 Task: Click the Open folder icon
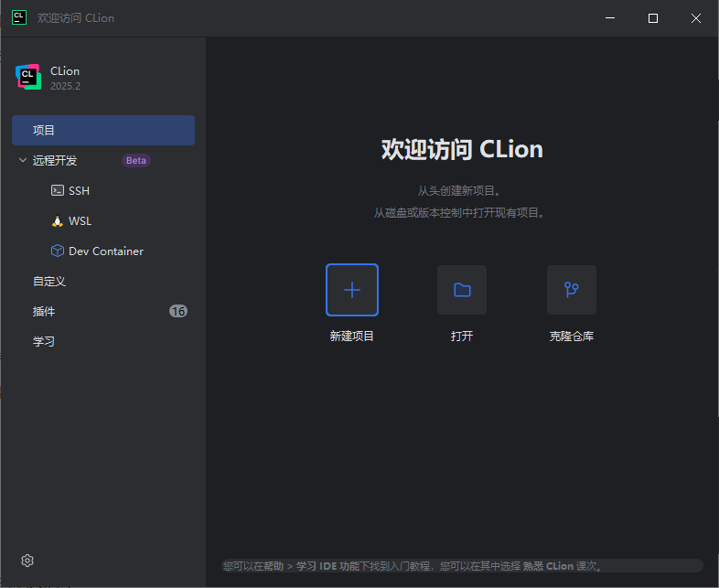(x=462, y=290)
